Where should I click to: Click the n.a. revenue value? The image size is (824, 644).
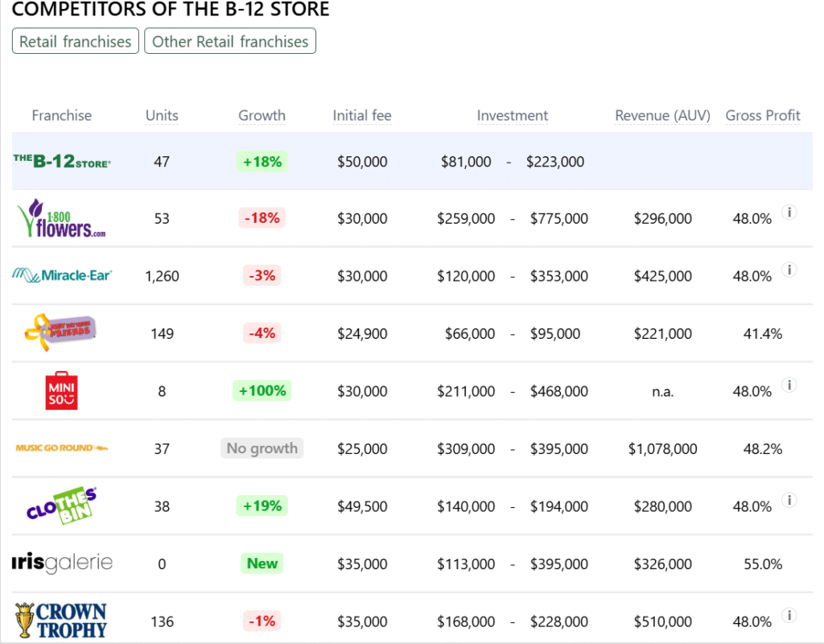tap(663, 392)
